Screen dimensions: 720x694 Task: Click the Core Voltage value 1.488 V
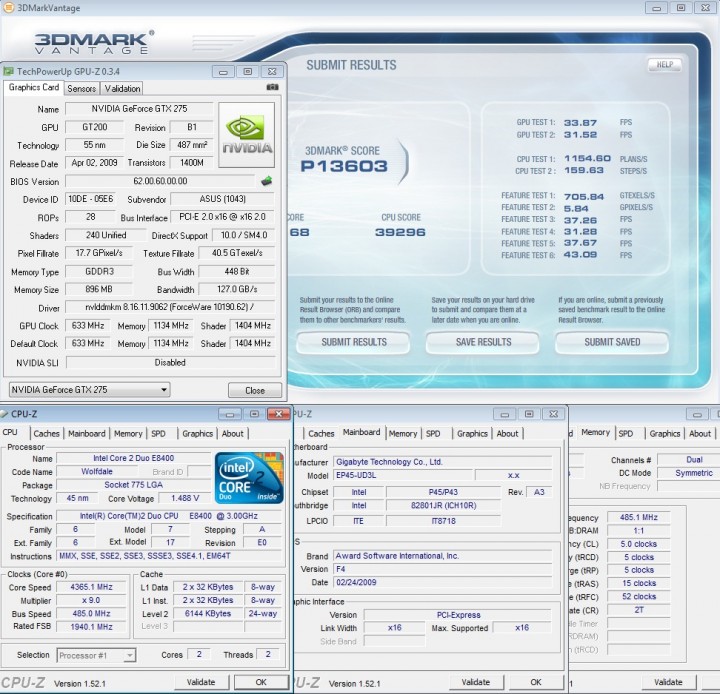point(185,498)
